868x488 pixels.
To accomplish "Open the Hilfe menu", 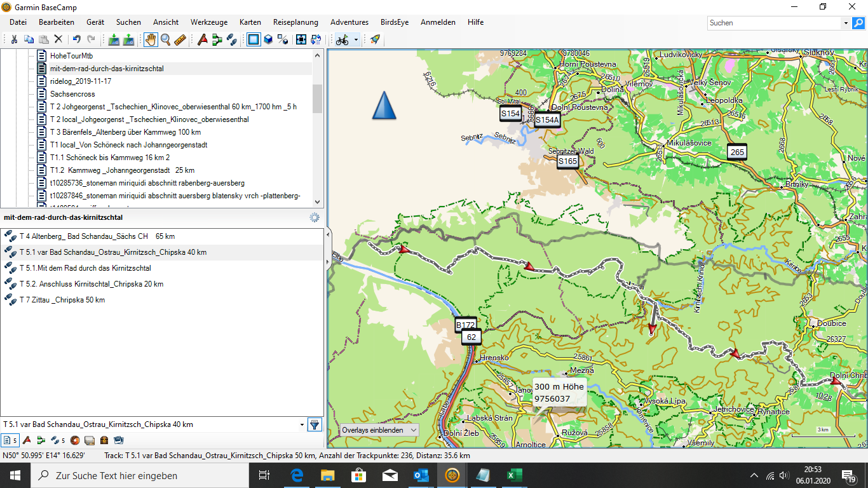I will click(x=475, y=22).
